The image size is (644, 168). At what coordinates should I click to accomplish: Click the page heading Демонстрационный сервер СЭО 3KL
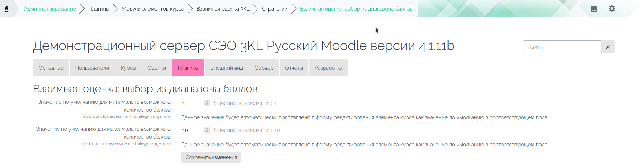pos(244,46)
